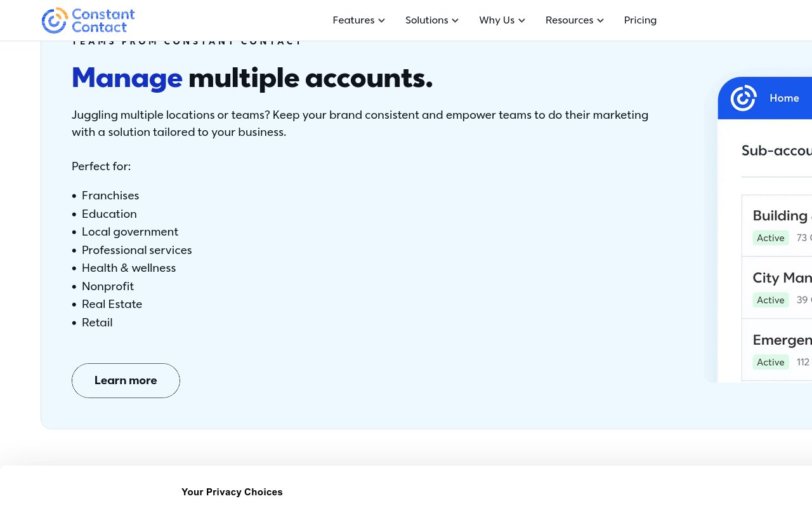Click the Constant Contact logo
This screenshot has width=812, height=508.
point(88,20)
